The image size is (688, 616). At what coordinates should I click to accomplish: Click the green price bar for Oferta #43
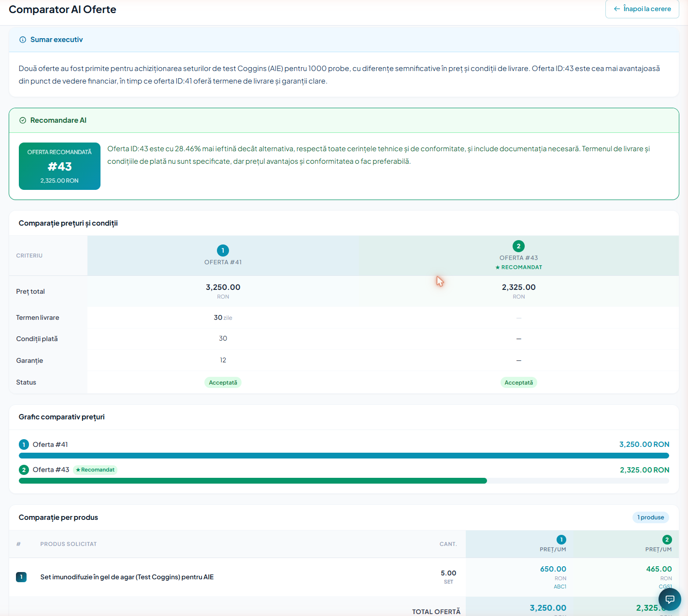[x=253, y=481]
